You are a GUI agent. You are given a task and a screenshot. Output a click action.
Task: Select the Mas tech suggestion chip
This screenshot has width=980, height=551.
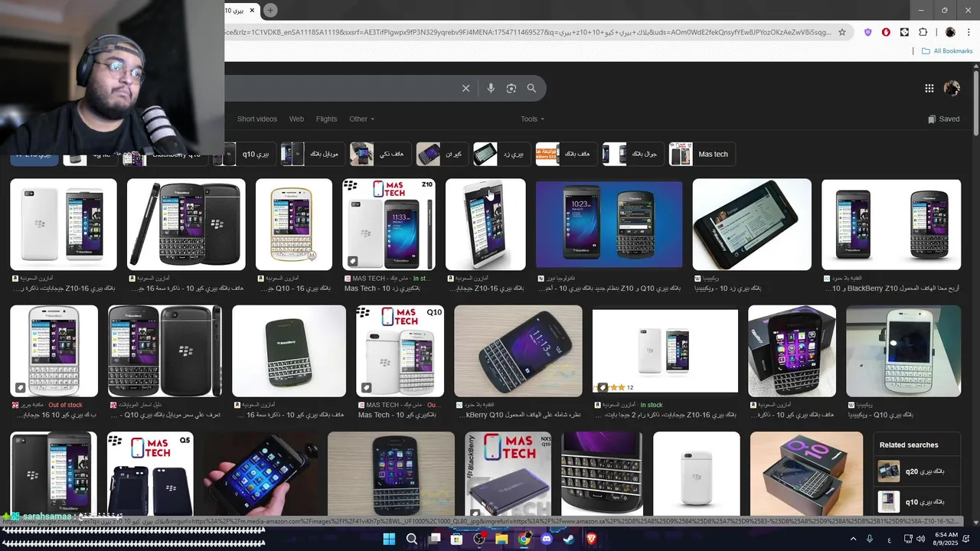tap(701, 154)
